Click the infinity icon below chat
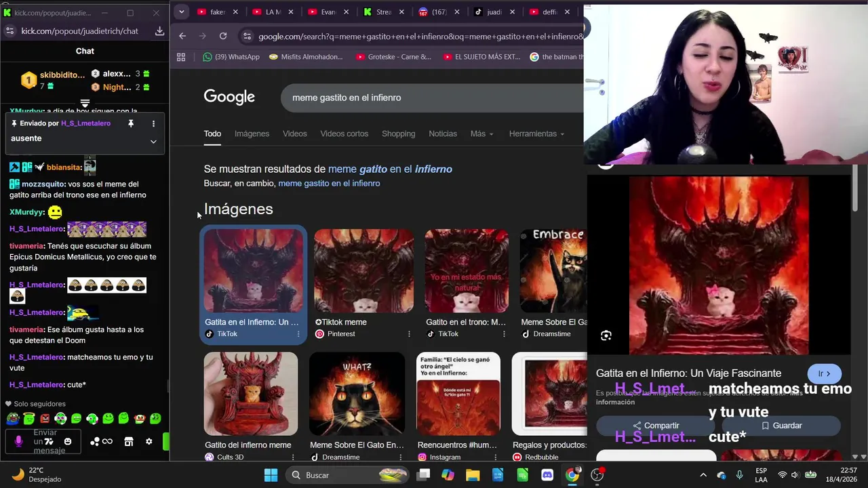Screen dimensions: 868x488 [x=107, y=442]
